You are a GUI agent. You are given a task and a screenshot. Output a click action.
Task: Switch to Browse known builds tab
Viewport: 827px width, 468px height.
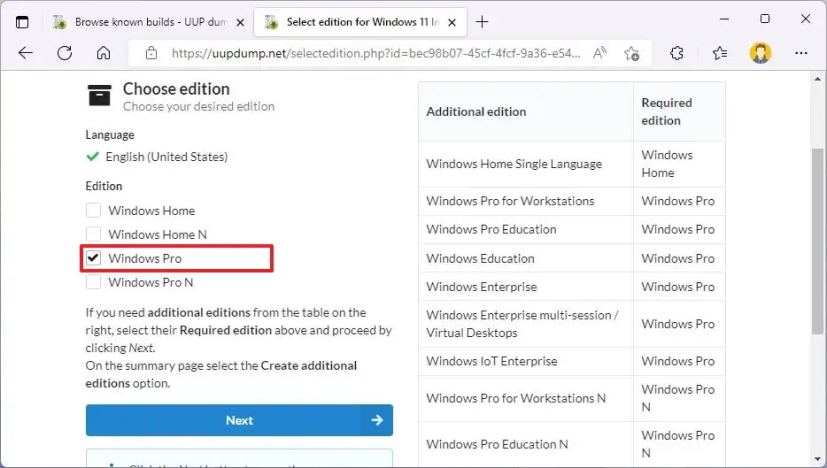143,22
